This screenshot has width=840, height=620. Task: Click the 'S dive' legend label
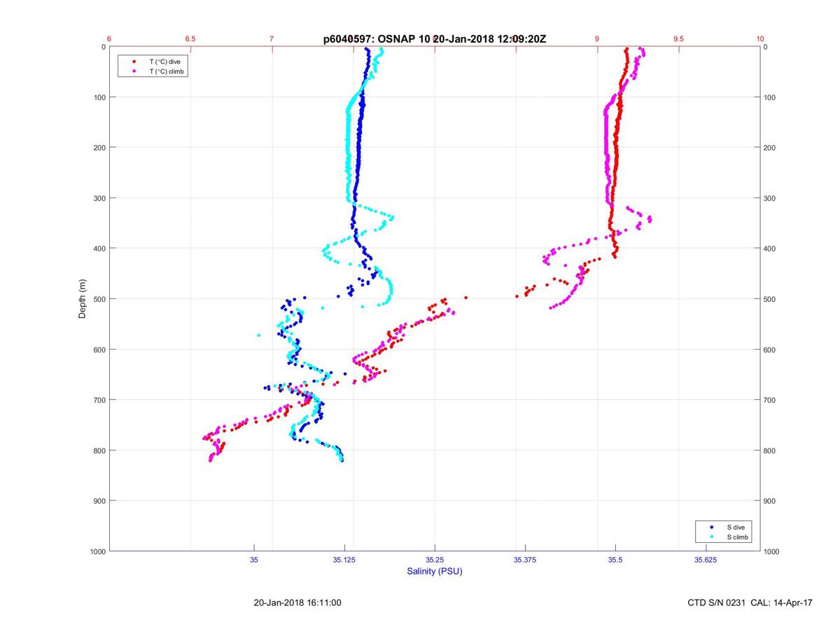[x=736, y=527]
